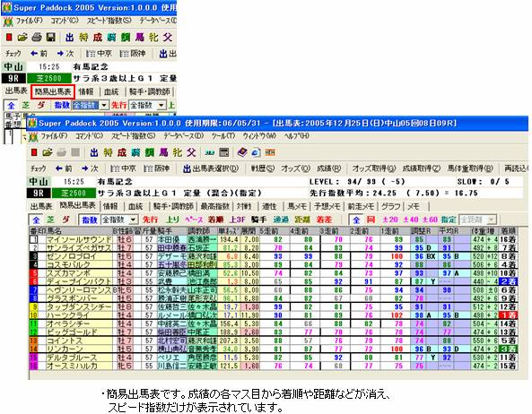Open the calculator icon in front window toolbar

[x=224, y=153]
